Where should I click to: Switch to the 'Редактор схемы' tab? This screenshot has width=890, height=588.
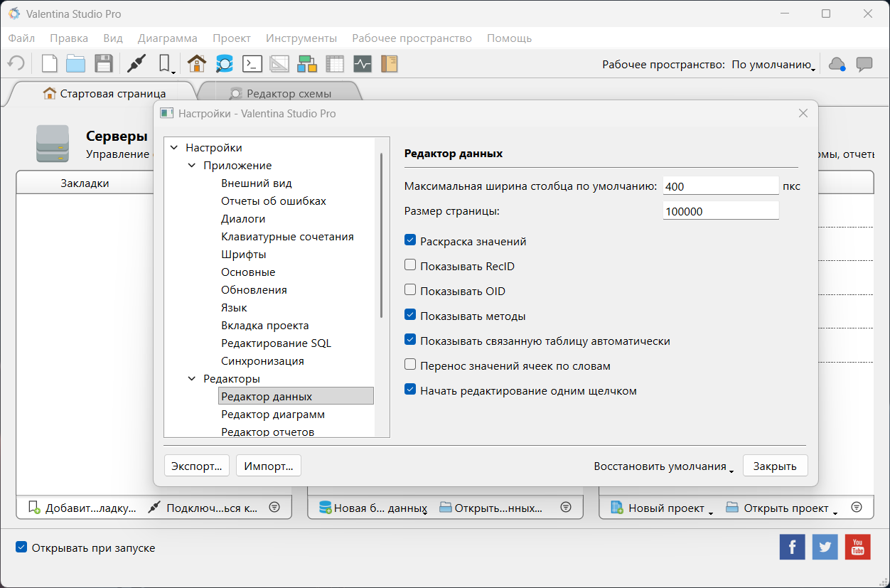point(288,93)
